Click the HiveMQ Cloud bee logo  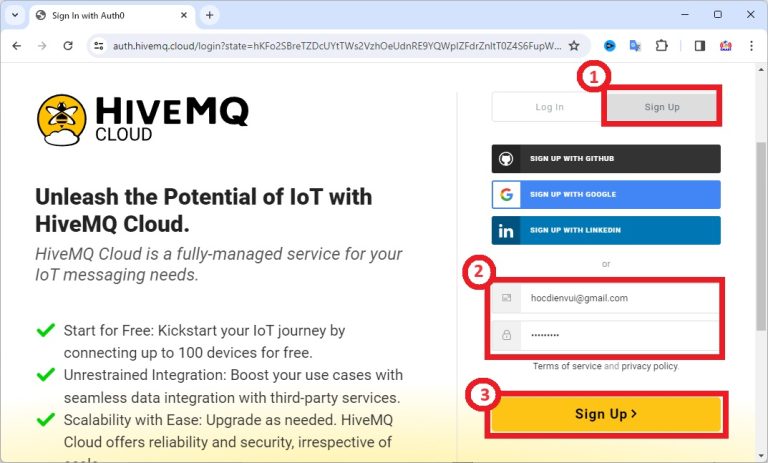pyautogui.click(x=60, y=120)
